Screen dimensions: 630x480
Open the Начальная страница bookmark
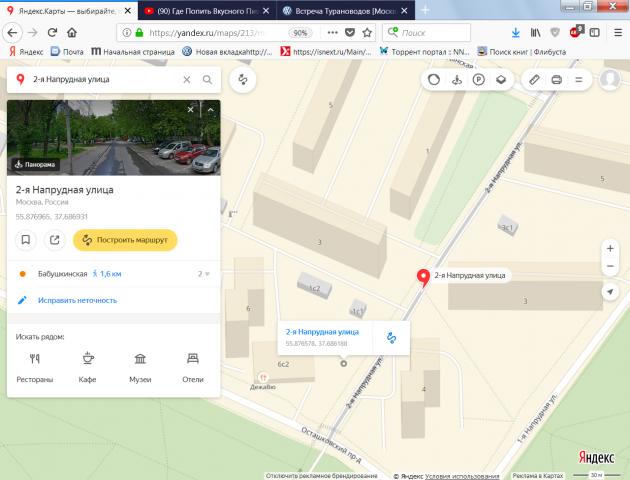[x=133, y=52]
